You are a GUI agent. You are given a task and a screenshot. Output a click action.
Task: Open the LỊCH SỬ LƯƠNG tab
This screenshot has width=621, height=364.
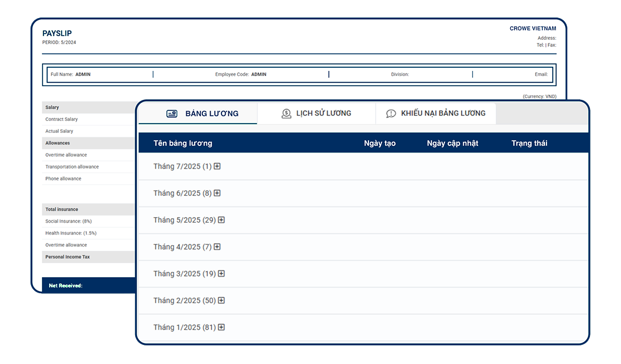316,114
